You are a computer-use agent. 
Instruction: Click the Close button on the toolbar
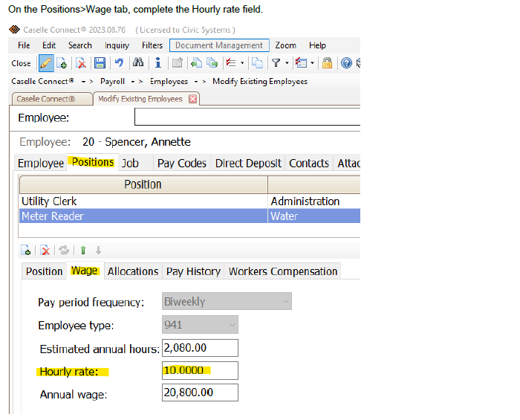(21, 63)
